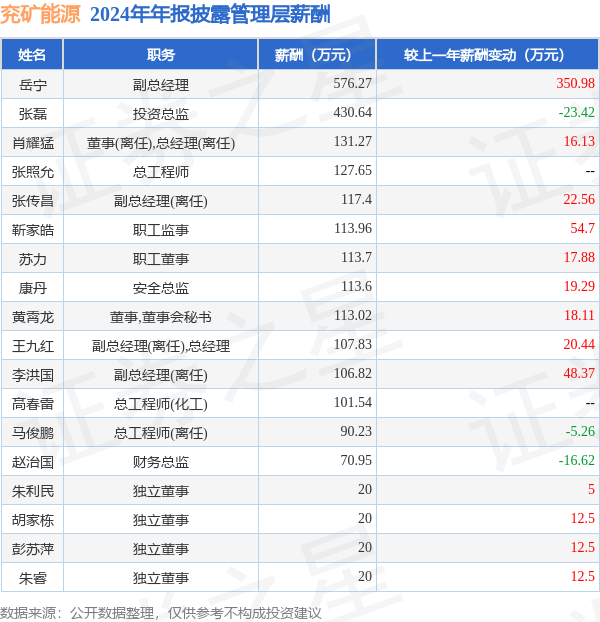This screenshot has width=600, height=622.
Task: Select the name cell 胡家栋
Action: pyautogui.click(x=33, y=520)
